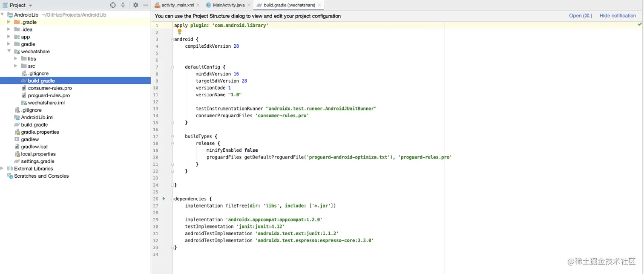Fold the release block at line 18

coord(172,143)
